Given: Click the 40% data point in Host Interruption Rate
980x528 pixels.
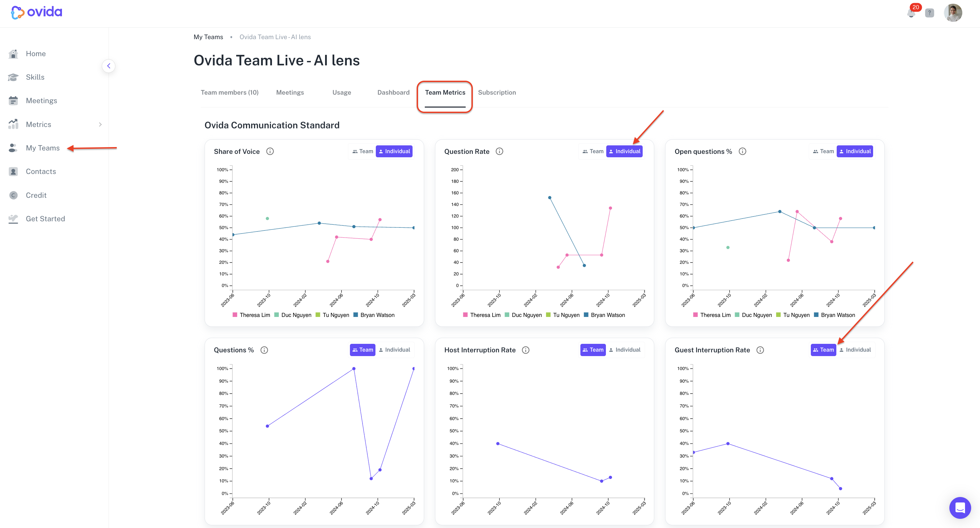Looking at the screenshot, I should point(498,444).
